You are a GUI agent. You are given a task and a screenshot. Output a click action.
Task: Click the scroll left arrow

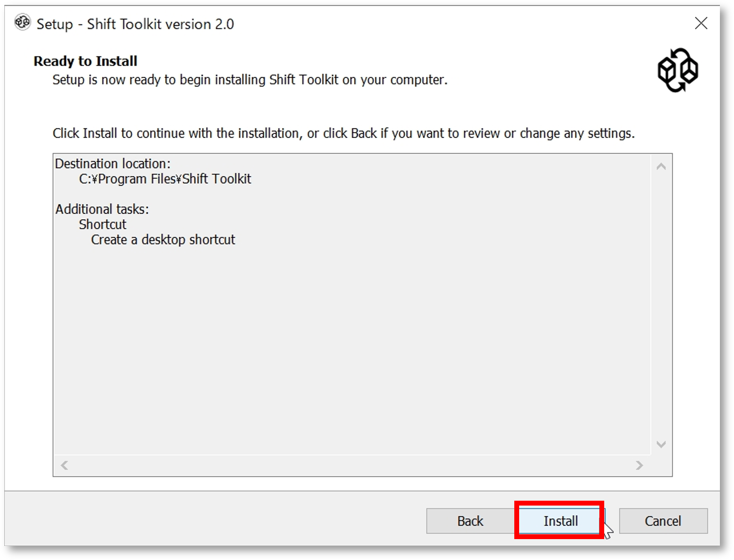[64, 465]
